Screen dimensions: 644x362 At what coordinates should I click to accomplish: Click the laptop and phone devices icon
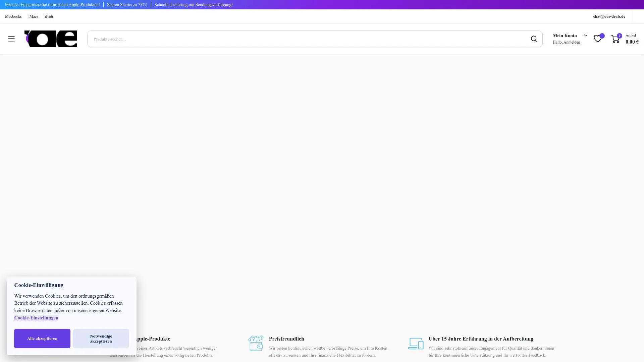416,344
